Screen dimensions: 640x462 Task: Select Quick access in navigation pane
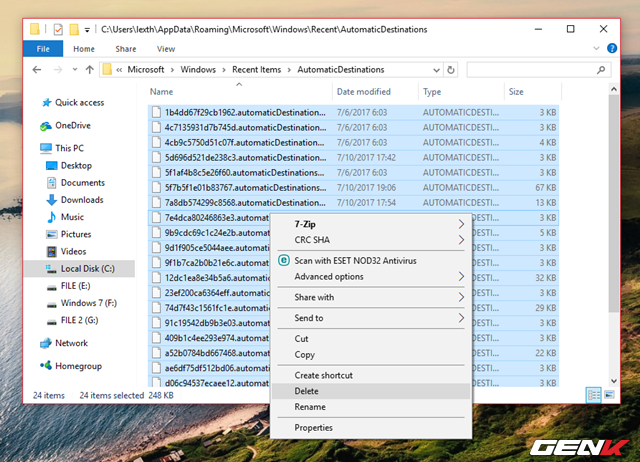(80, 102)
